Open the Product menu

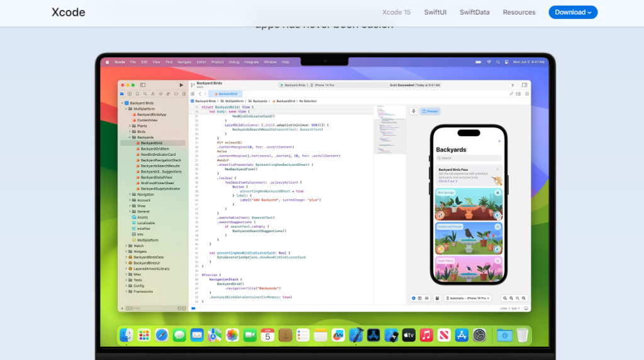point(217,62)
